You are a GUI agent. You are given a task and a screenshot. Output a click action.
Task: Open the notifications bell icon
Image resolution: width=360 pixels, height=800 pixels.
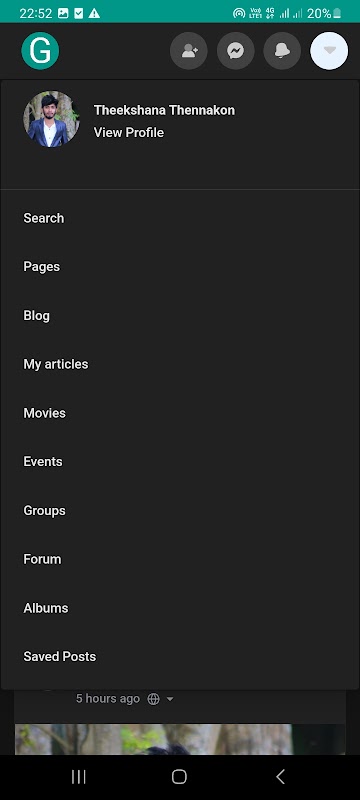[282, 51]
